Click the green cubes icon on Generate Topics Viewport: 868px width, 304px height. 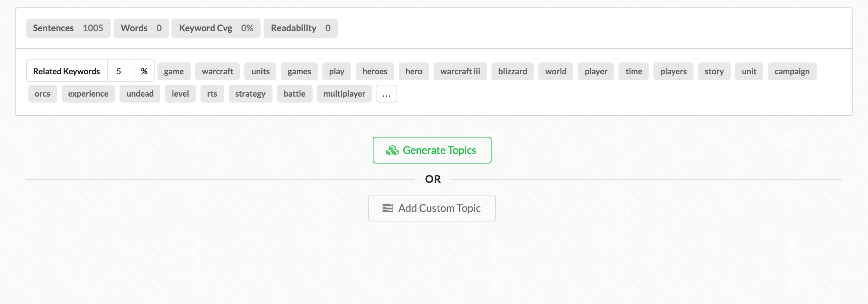tap(392, 151)
